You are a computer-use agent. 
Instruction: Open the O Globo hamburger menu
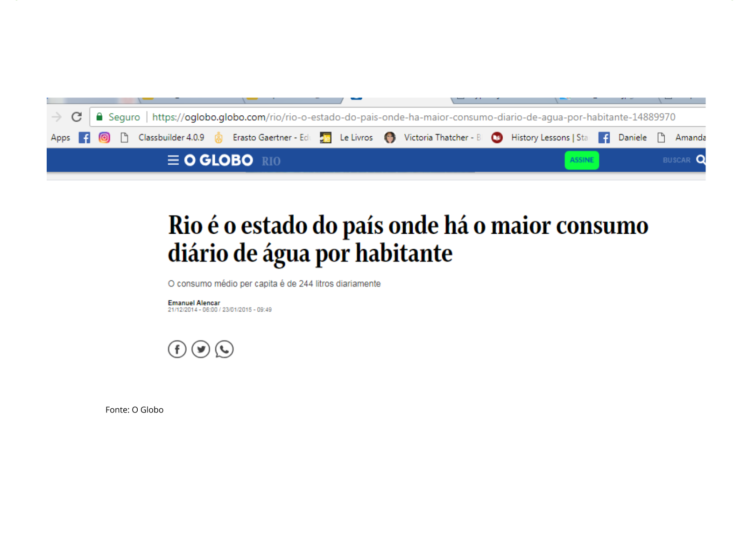[x=173, y=161]
